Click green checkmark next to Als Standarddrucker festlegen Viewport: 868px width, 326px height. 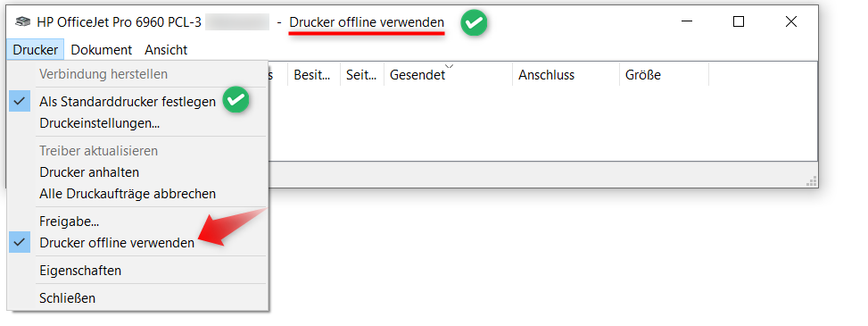point(236,100)
